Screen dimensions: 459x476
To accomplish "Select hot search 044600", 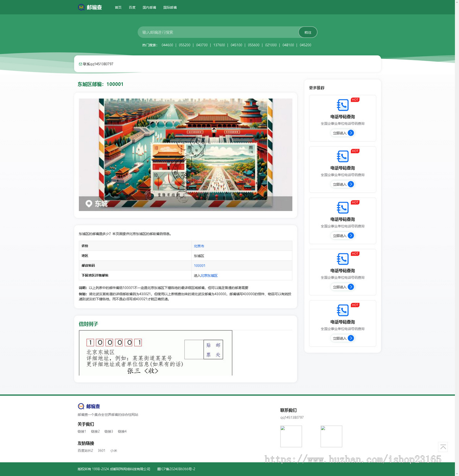I will click(x=167, y=45).
